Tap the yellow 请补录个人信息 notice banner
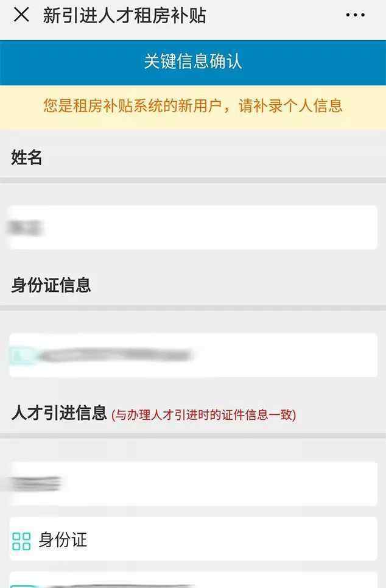386x588 pixels. [x=193, y=107]
